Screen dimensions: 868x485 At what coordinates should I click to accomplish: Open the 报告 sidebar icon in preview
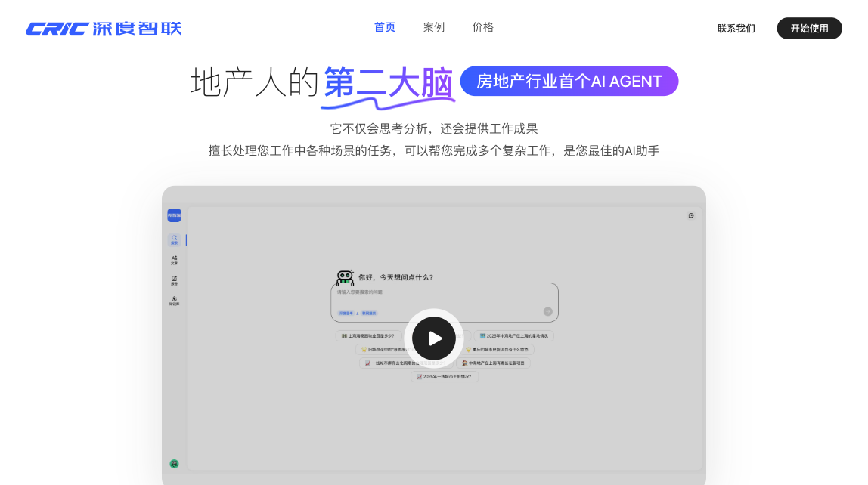(174, 280)
